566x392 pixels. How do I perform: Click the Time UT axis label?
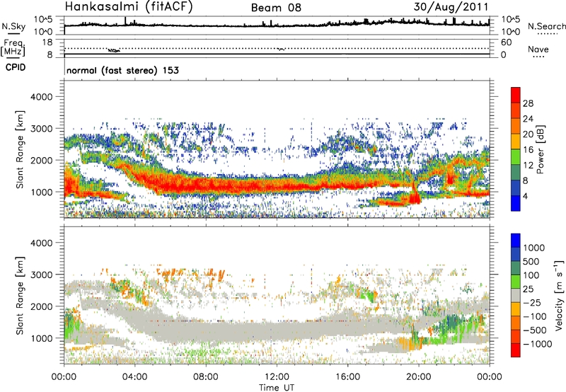coord(277,388)
